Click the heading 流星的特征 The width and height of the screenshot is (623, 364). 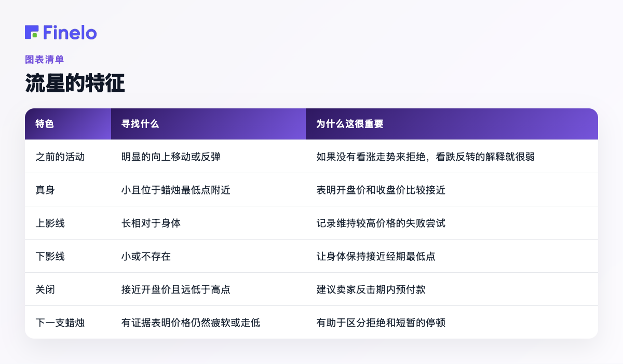pyautogui.click(x=75, y=83)
